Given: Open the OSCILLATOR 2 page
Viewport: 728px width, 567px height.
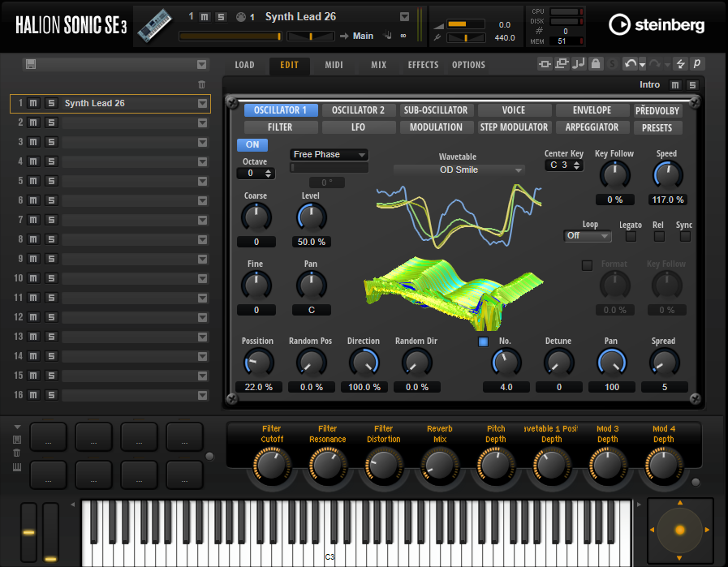Looking at the screenshot, I should click(358, 110).
